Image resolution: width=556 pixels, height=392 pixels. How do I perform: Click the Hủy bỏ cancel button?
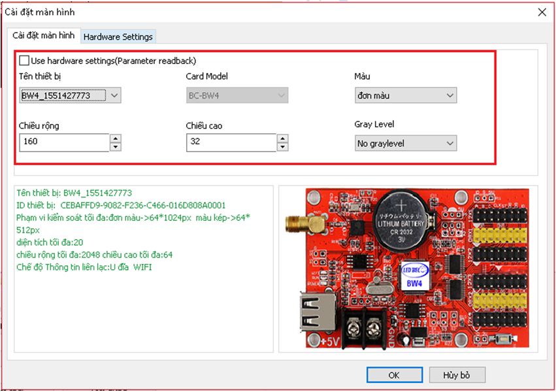pyautogui.click(x=457, y=375)
